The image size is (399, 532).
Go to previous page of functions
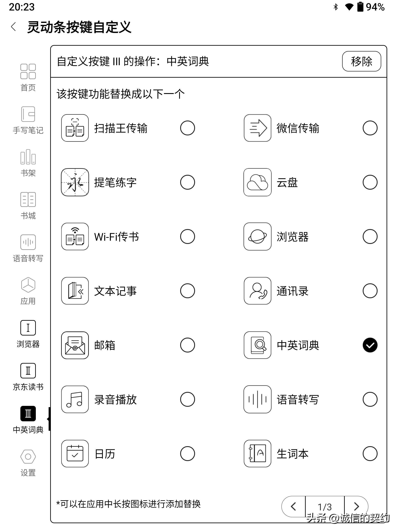pos(293,506)
